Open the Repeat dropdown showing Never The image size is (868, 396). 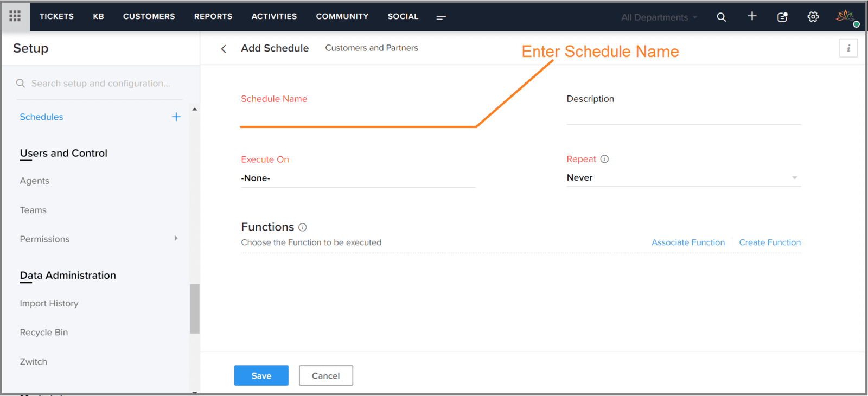[684, 177]
